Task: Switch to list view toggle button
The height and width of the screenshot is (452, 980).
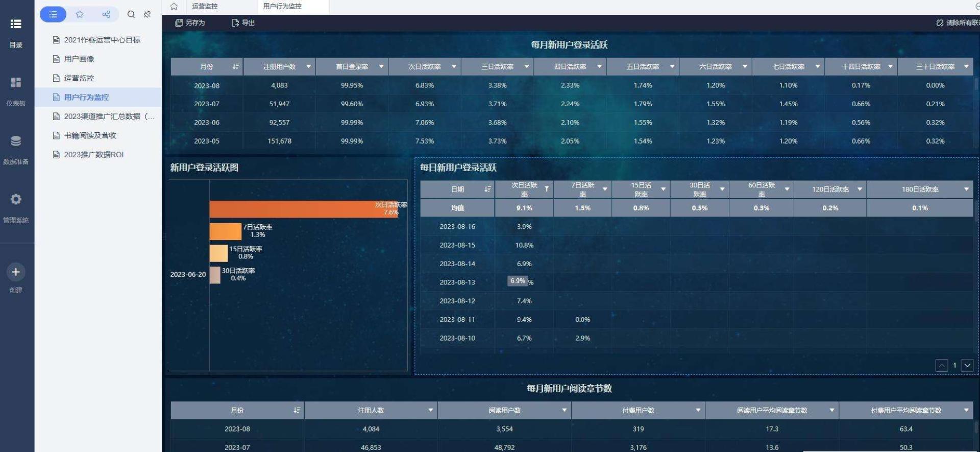Action: coord(53,14)
